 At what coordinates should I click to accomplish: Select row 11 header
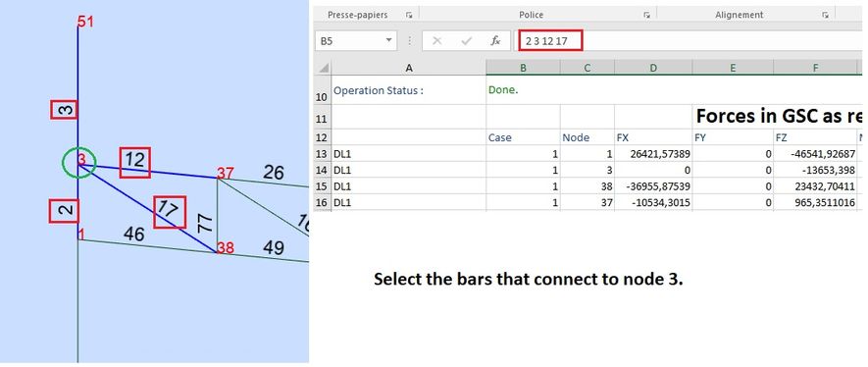[x=322, y=117]
